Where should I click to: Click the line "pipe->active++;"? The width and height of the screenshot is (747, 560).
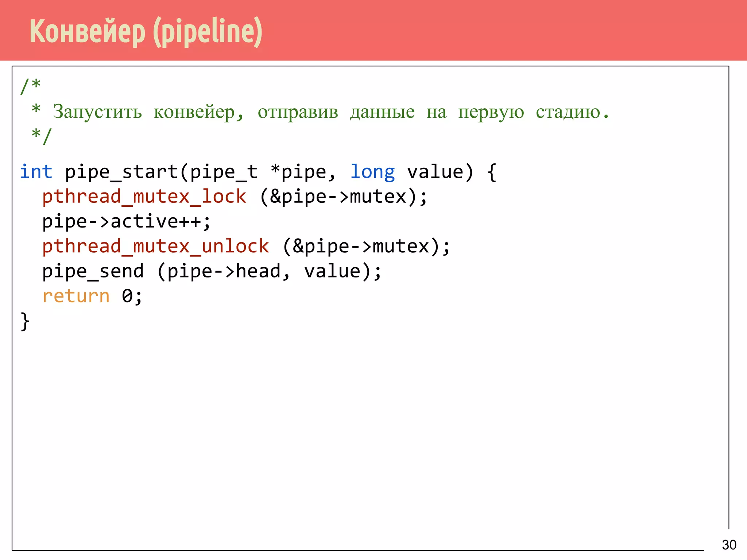127,222
